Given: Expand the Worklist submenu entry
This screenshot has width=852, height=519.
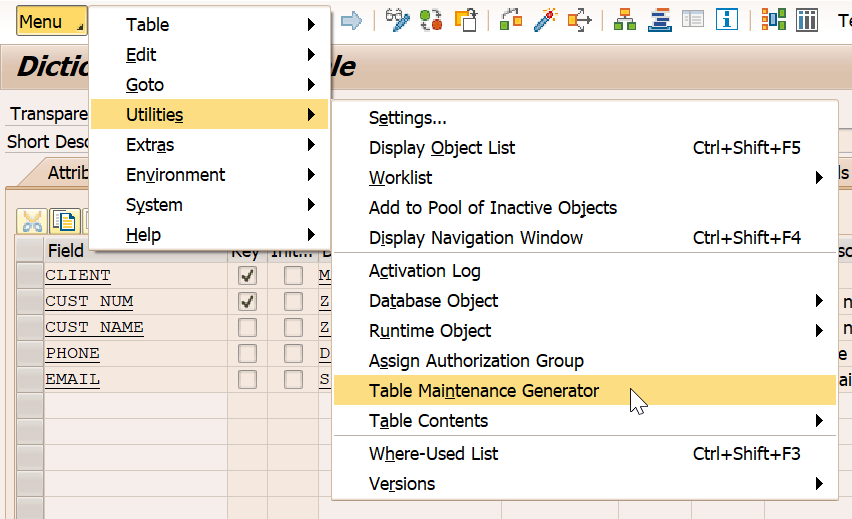Looking at the screenshot, I should point(585,178).
